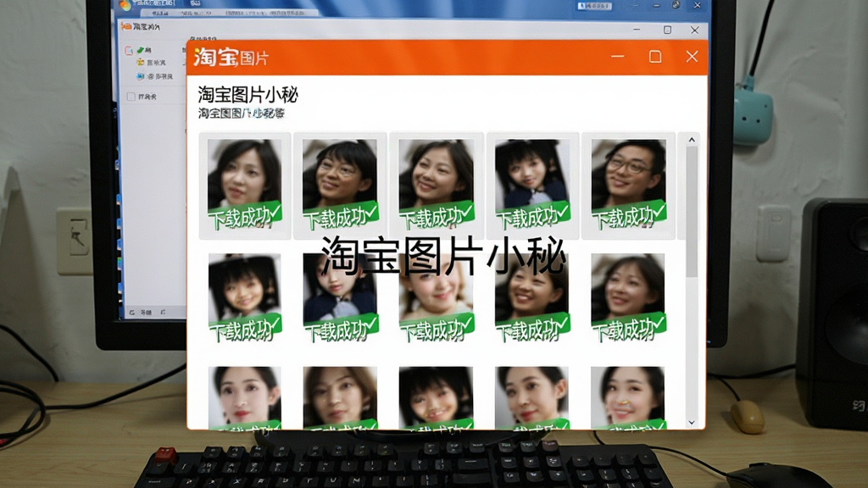The width and height of the screenshot is (868, 488).
Task: Click the 淘宝图片小秘 heading below the orange title bar
Action: [248, 95]
